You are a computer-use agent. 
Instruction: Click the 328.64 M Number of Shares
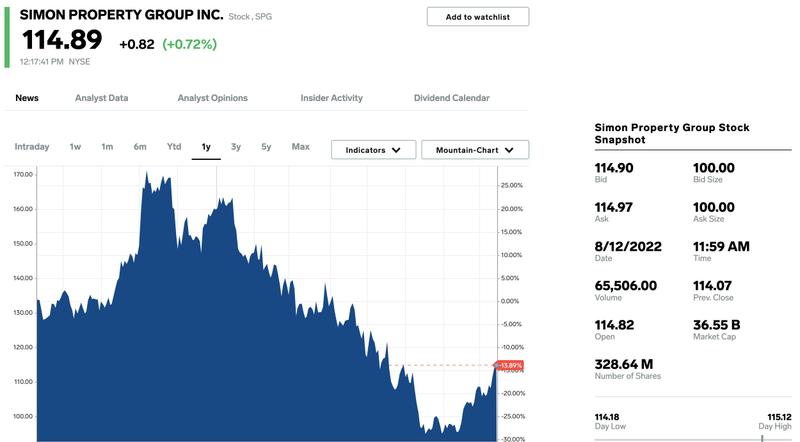click(623, 364)
